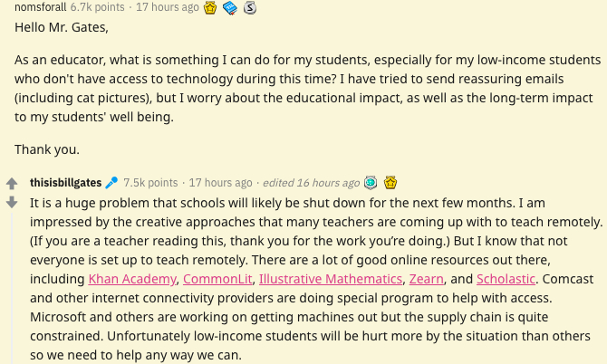Open the CommonLit link
Image resolution: width=607 pixels, height=364 pixels.
tap(217, 279)
